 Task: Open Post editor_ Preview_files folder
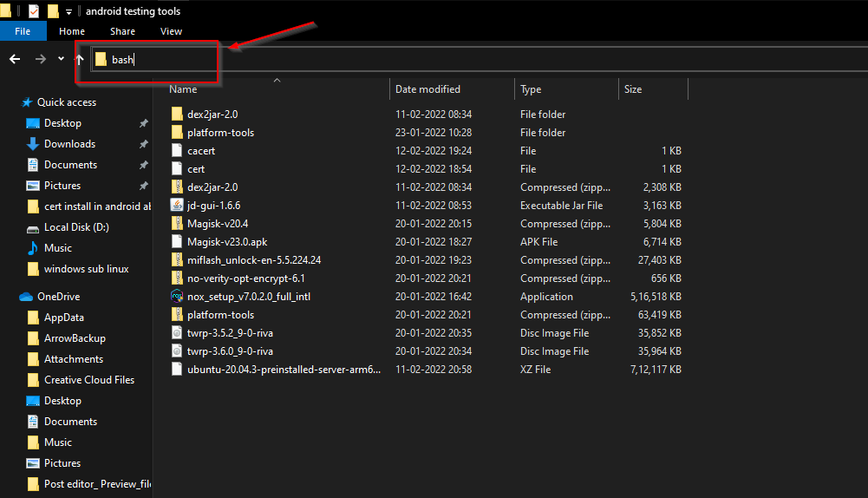tap(97, 484)
